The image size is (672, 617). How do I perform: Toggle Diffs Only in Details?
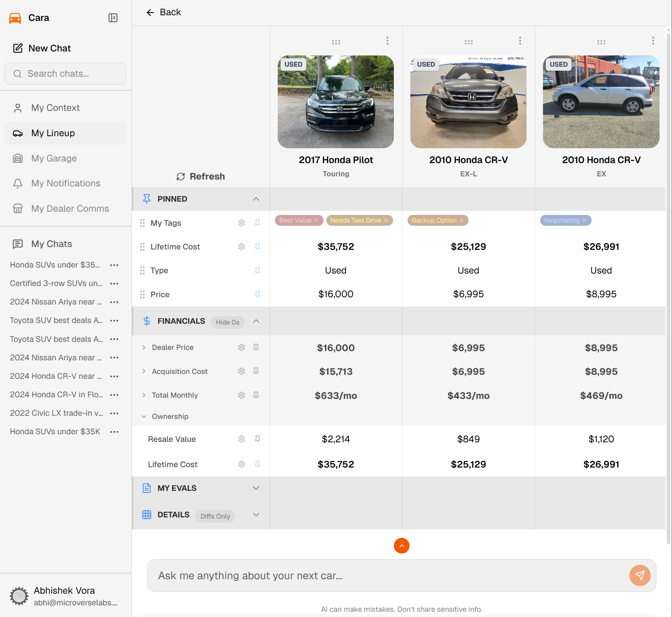215,516
